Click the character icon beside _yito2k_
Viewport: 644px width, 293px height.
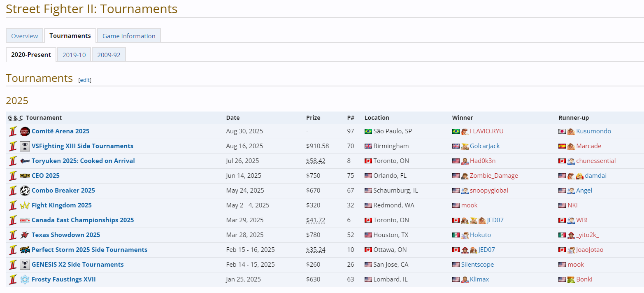point(571,235)
